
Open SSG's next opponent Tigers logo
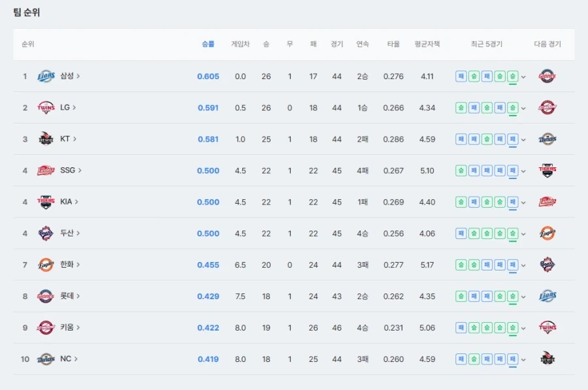547,171
